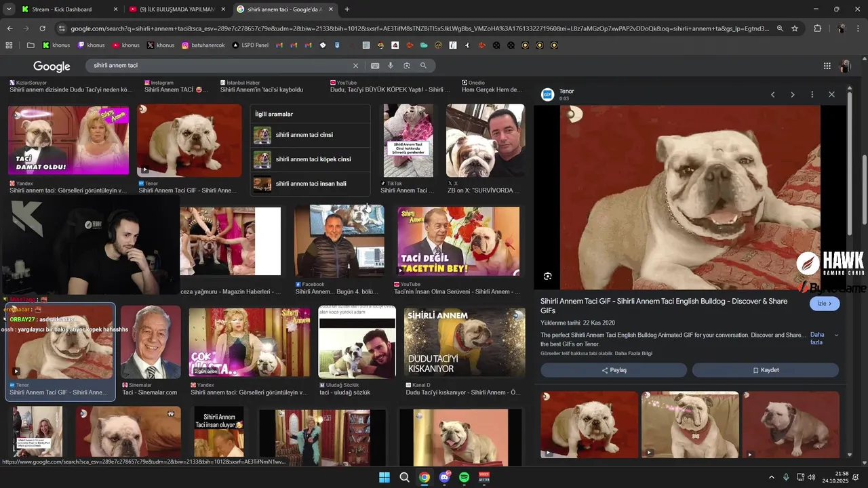Screen dimensions: 868x488
Task: Open the taskbar volume control
Action: pyautogui.click(x=812, y=477)
